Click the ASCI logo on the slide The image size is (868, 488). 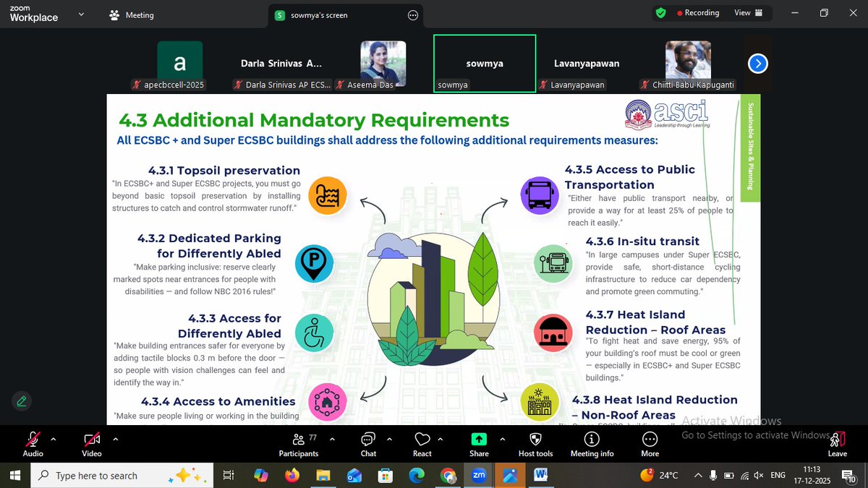(668, 114)
